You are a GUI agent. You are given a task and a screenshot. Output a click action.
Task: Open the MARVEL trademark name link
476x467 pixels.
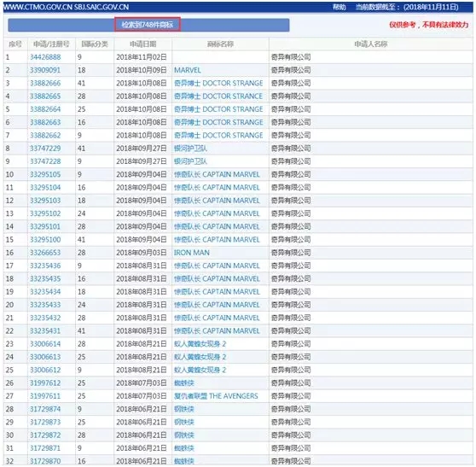[188, 70]
